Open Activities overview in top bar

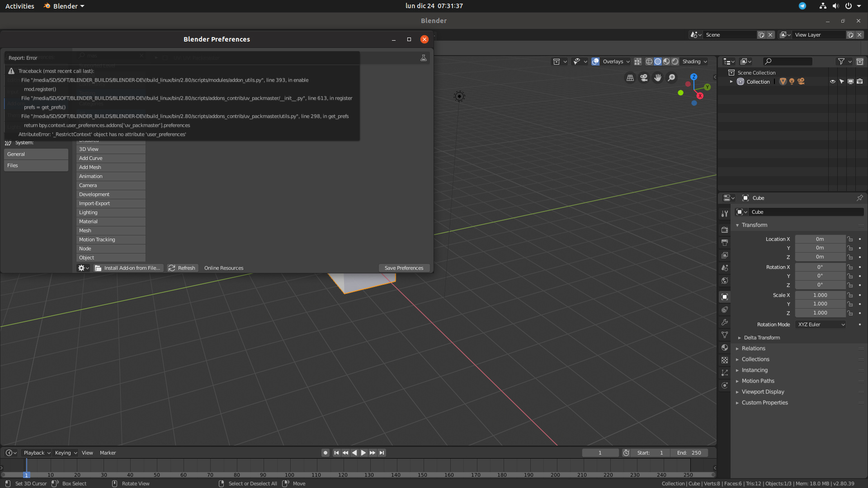pos(19,6)
